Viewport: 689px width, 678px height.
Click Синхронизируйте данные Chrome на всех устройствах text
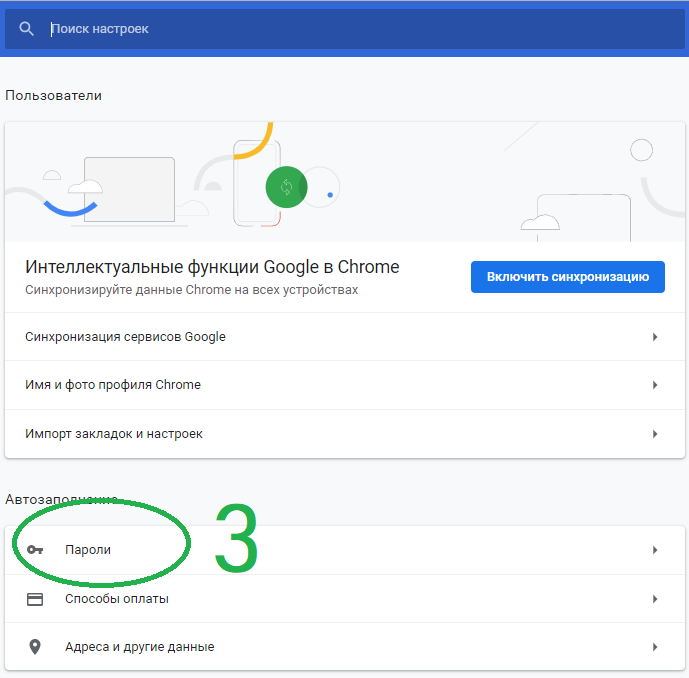tap(192, 290)
